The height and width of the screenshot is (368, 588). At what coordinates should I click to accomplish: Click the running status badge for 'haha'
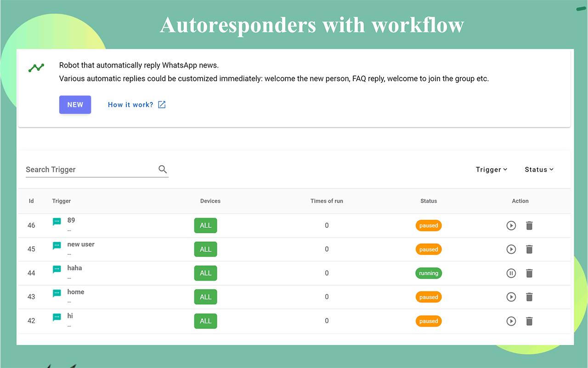point(429,273)
